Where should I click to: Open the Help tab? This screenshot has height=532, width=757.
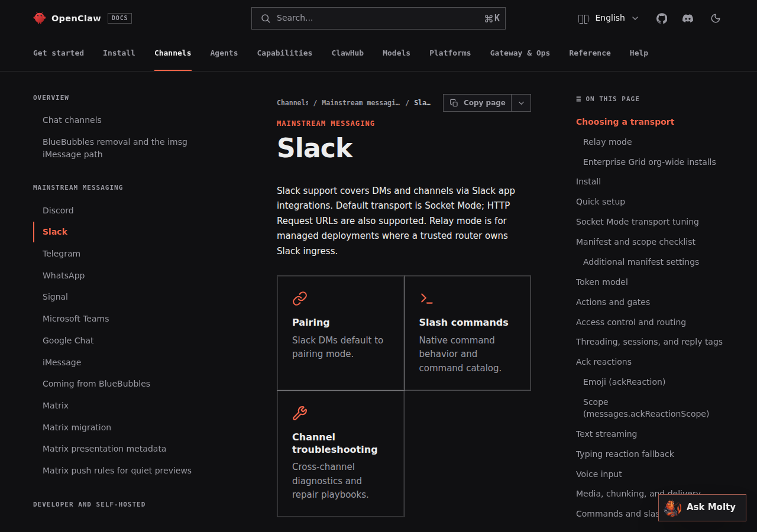[x=639, y=53]
